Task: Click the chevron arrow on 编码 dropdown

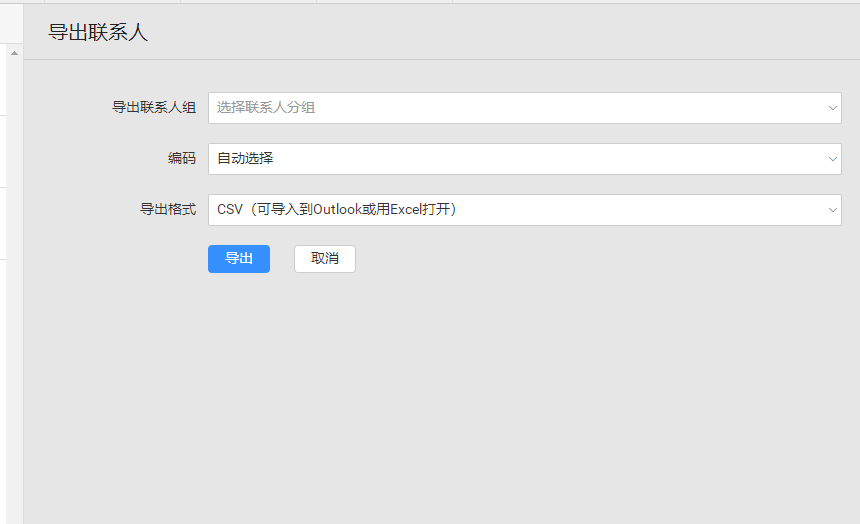Action: pyautogui.click(x=832, y=159)
